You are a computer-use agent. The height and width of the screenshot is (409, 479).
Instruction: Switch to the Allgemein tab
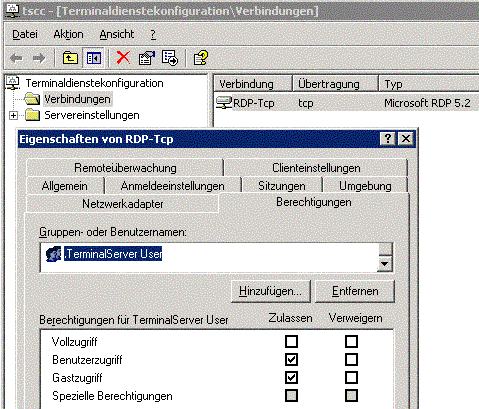coord(65,186)
